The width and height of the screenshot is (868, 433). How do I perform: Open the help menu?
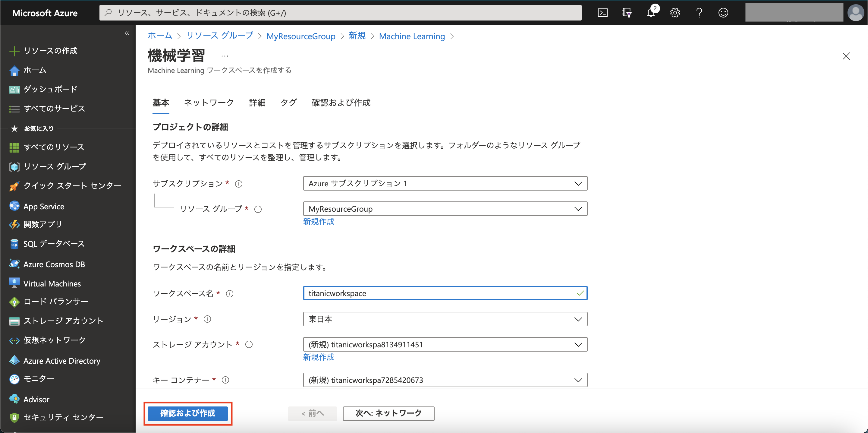pyautogui.click(x=699, y=12)
